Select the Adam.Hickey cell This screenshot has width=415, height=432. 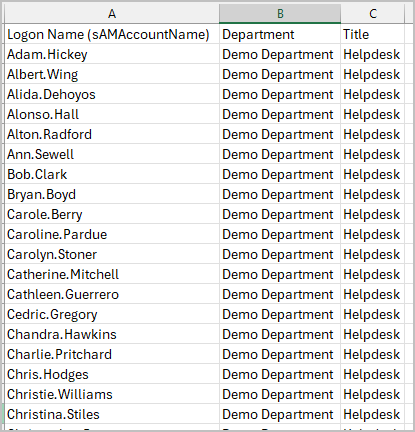click(112, 54)
